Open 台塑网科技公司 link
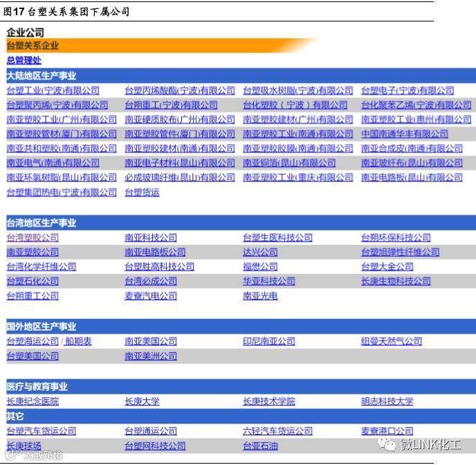The width and height of the screenshot is (476, 465). tap(155, 446)
